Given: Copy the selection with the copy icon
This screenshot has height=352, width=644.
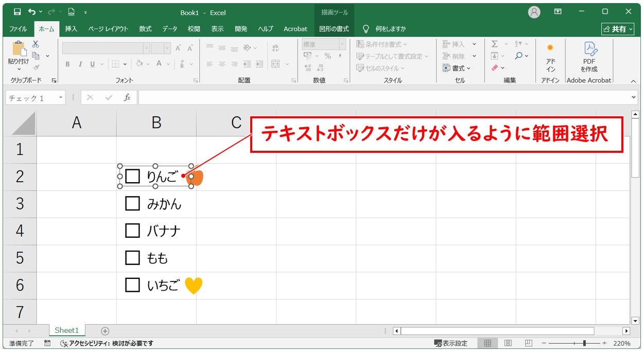Looking at the screenshot, I should tap(36, 56).
